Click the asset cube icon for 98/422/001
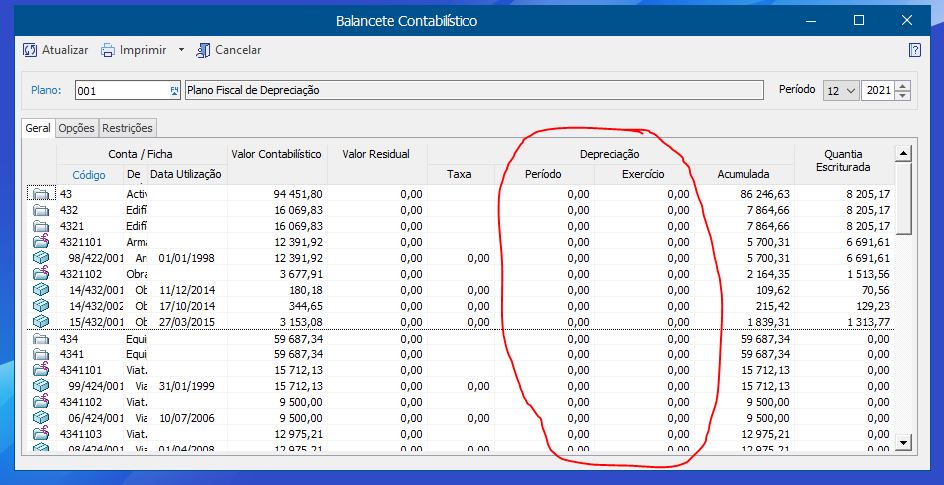The width and height of the screenshot is (944, 485). (x=41, y=258)
